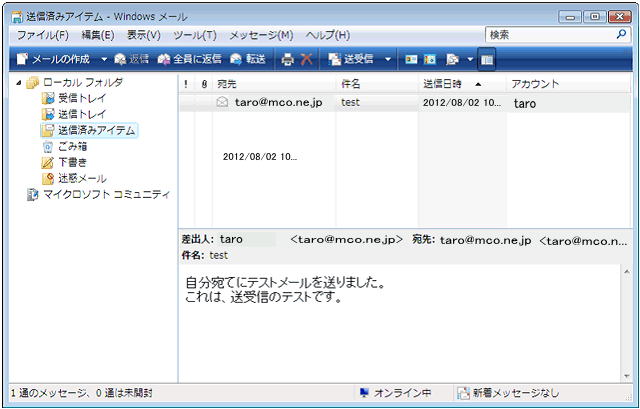This screenshot has width=640, height=409.
Task: Open the ツール(T) menu
Action: click(195, 35)
